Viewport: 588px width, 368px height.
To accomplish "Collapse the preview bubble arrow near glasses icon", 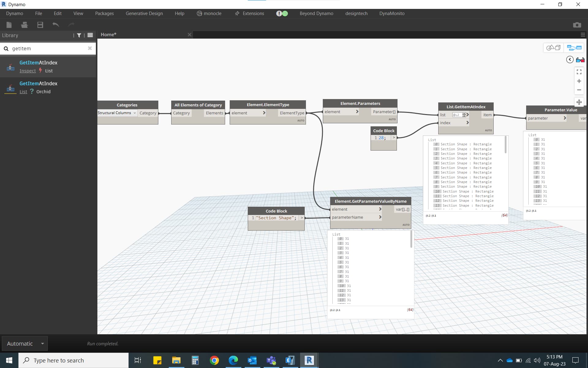I will [570, 59].
